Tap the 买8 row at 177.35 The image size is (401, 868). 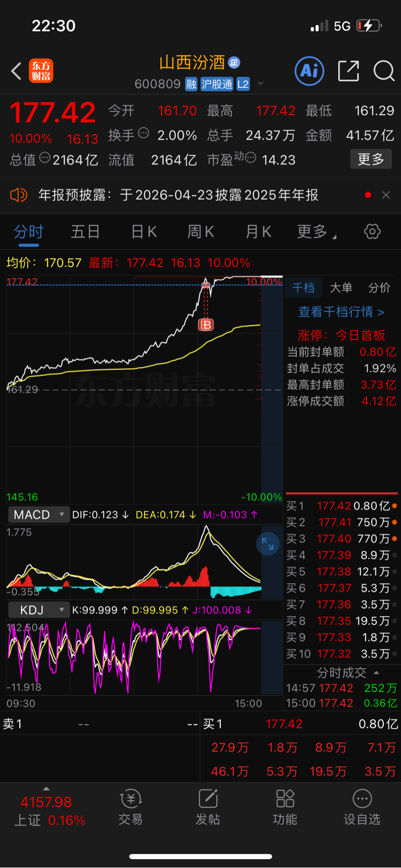341,621
